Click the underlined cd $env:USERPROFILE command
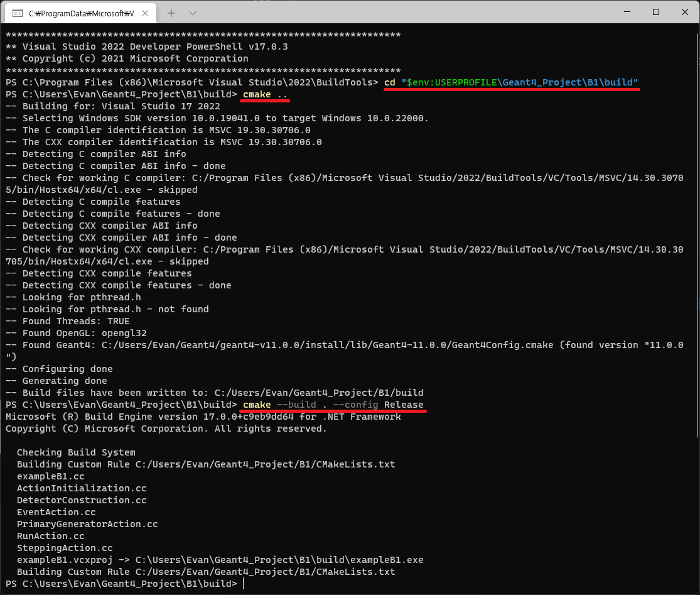The height and width of the screenshot is (595, 700). point(511,83)
